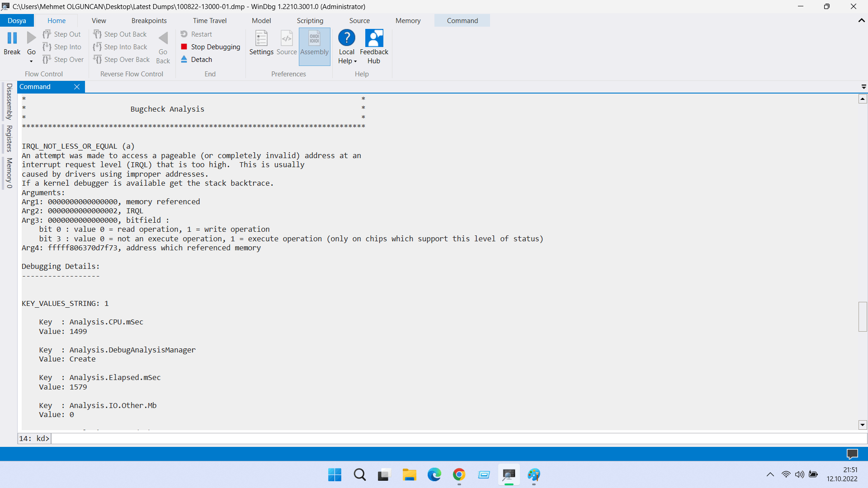Image resolution: width=868 pixels, height=488 pixels.
Task: Click the Detach icon
Action: pyautogui.click(x=184, y=60)
